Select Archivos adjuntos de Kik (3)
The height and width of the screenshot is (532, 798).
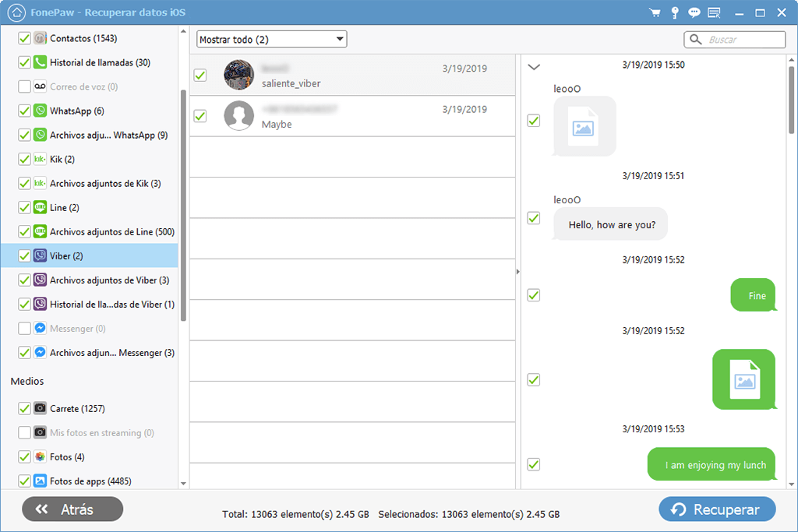pyautogui.click(x=105, y=184)
